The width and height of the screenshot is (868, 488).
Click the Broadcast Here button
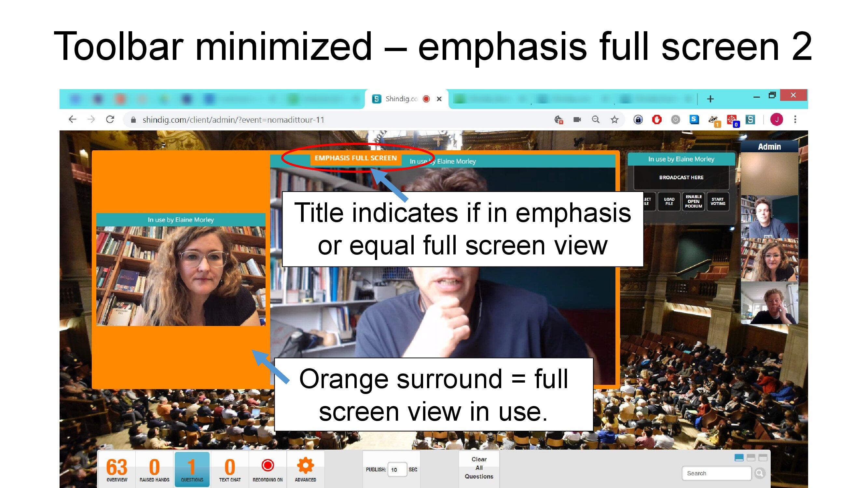[x=681, y=178]
